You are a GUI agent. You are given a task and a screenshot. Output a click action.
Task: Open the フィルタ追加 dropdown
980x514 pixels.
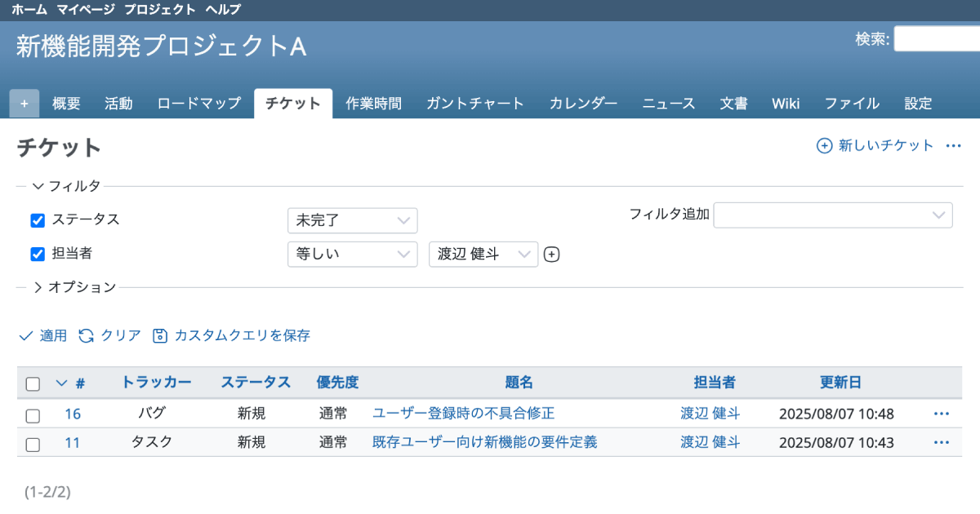[832, 215]
